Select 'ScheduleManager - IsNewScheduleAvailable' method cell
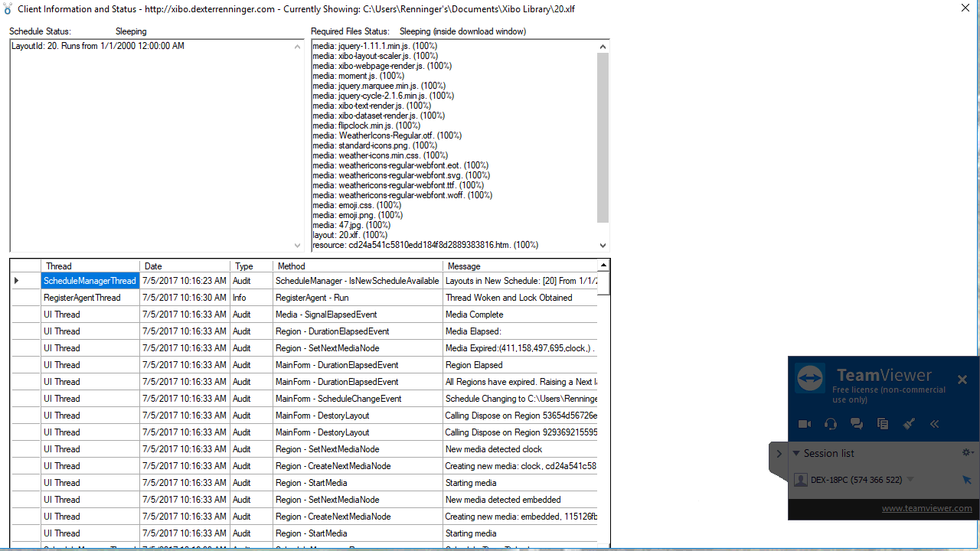The image size is (980, 551). (x=358, y=281)
